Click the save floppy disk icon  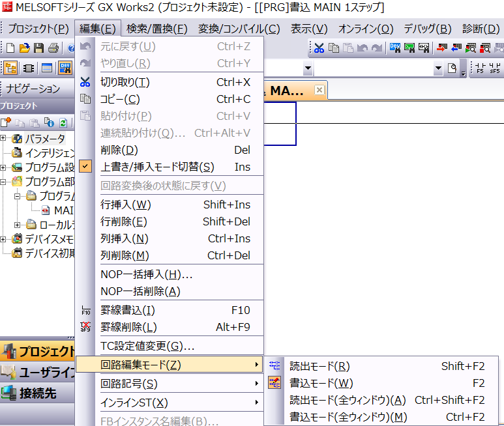coord(39,48)
